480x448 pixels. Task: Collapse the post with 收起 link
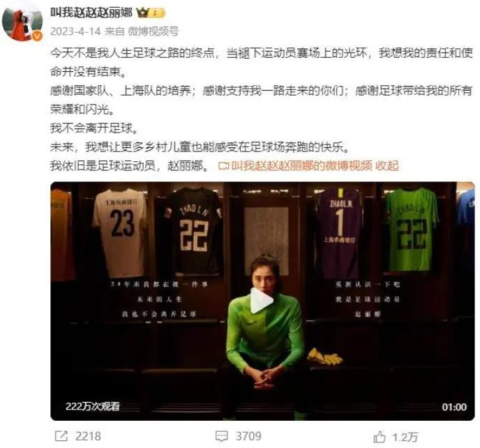pyautogui.click(x=387, y=165)
